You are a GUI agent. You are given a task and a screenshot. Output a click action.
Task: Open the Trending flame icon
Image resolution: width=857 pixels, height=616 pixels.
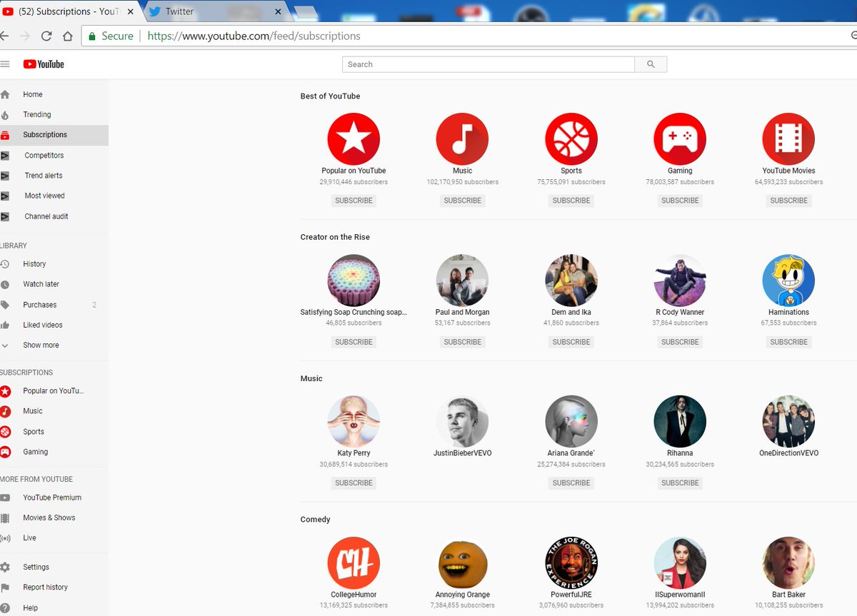point(5,115)
